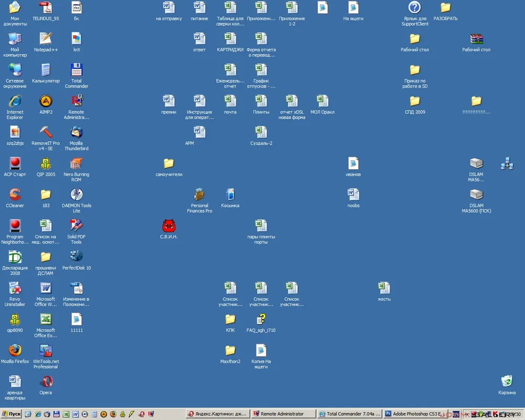Screen dimensions: 525x420
Task: Click the Personal Finances Pro icon
Action: click(199, 195)
